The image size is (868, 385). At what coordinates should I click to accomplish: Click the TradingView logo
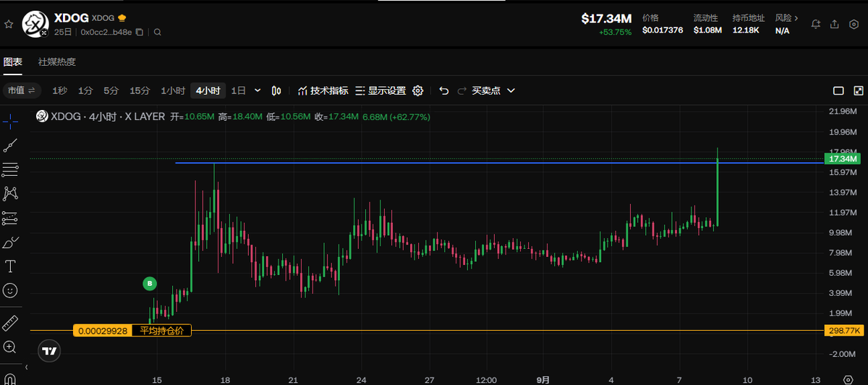[x=49, y=350]
